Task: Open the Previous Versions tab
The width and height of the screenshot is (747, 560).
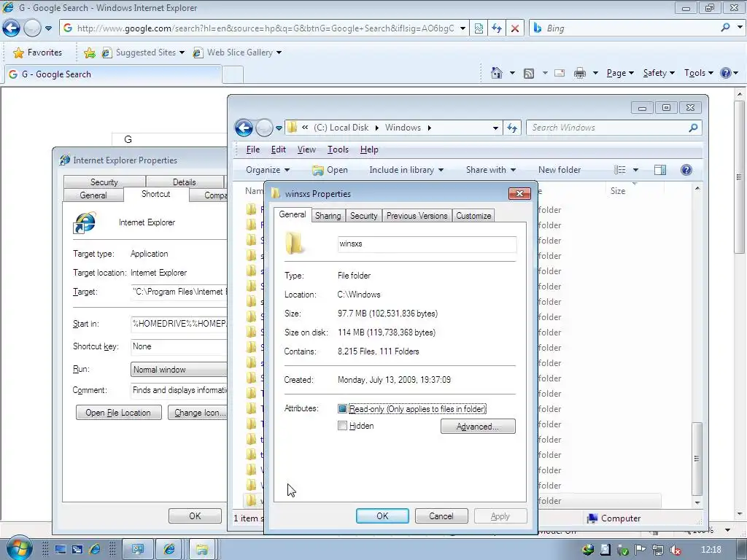Action: [x=417, y=216]
